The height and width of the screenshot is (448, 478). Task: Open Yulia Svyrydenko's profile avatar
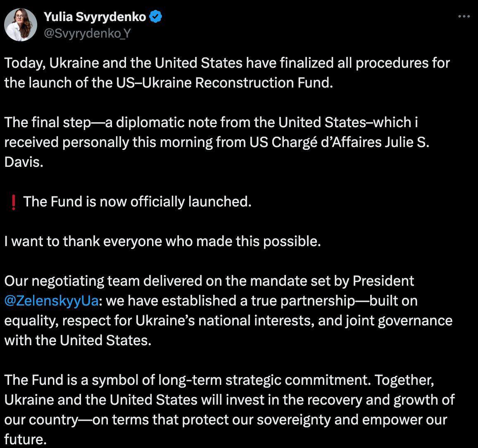[21, 25]
